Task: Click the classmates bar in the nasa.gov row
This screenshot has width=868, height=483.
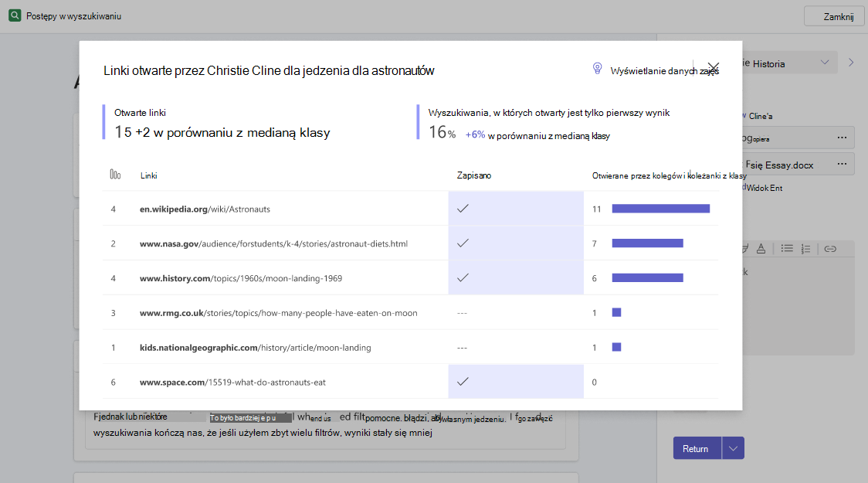Action: click(648, 243)
